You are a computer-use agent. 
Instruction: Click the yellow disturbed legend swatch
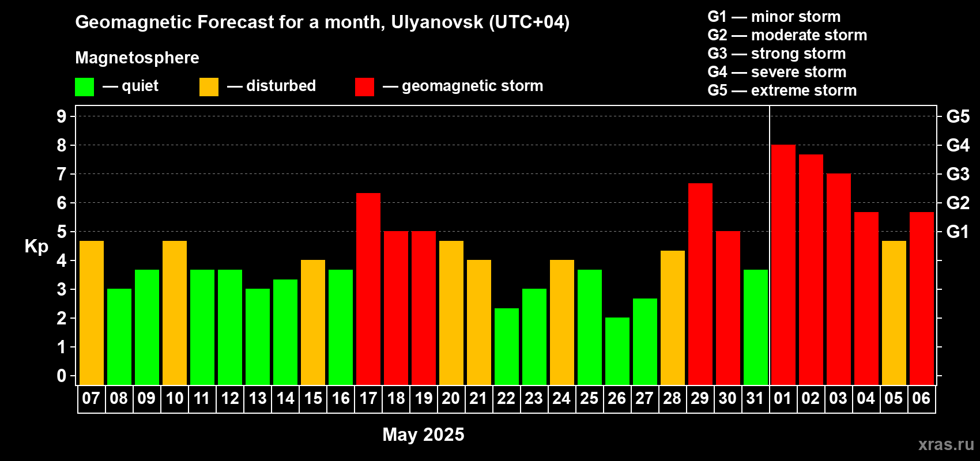pyautogui.click(x=209, y=87)
